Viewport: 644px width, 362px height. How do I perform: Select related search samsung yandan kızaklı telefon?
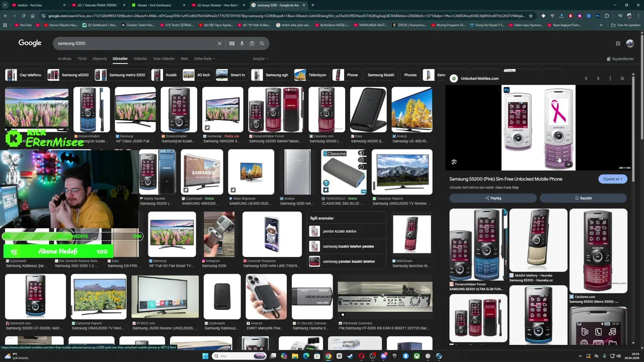point(347,261)
